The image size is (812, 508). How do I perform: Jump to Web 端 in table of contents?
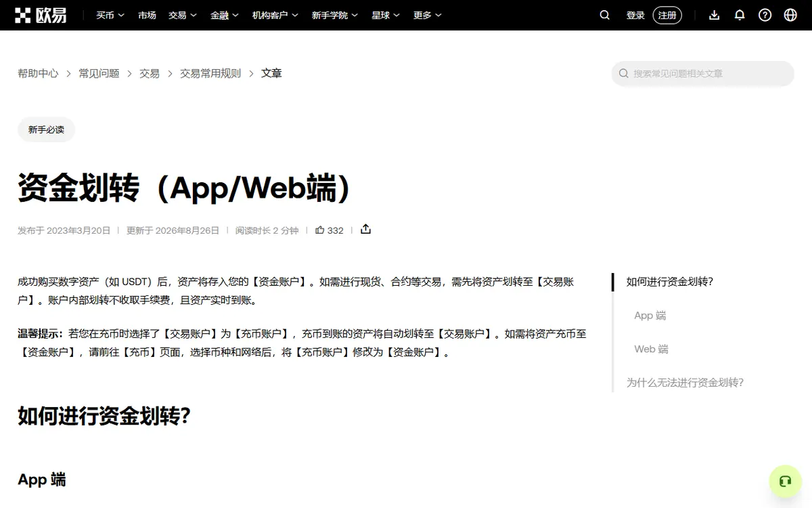coord(652,349)
